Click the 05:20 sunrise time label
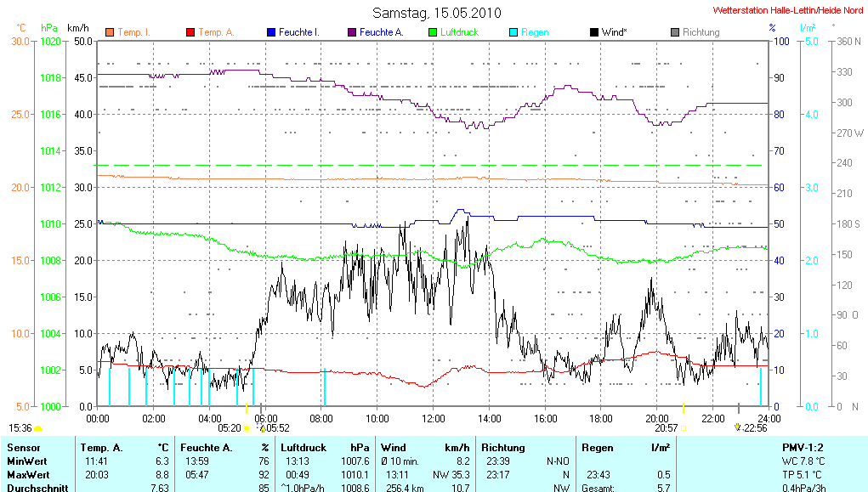The width and height of the screenshot is (868, 492). pyautogui.click(x=230, y=428)
